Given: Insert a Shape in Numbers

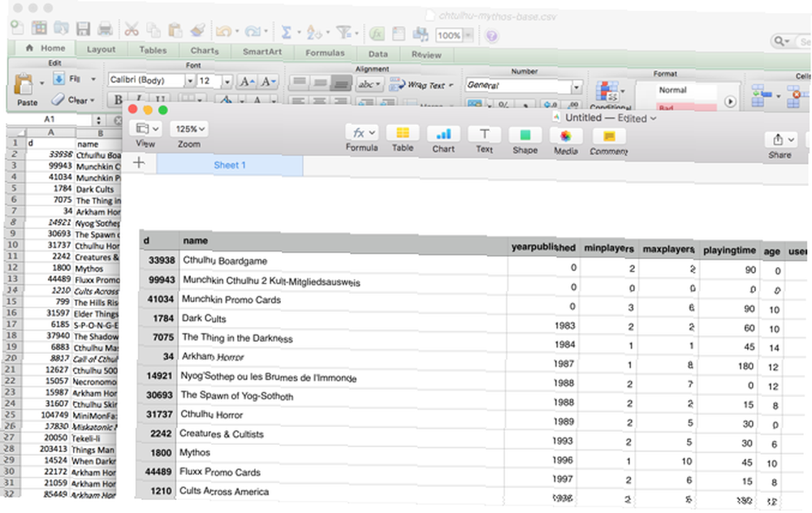Looking at the screenshot, I should pyautogui.click(x=525, y=135).
